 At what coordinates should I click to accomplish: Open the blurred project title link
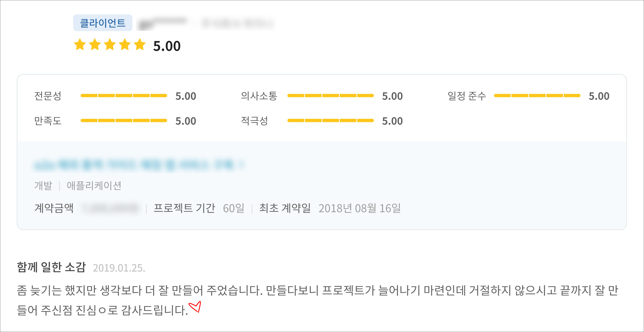pyautogui.click(x=134, y=165)
